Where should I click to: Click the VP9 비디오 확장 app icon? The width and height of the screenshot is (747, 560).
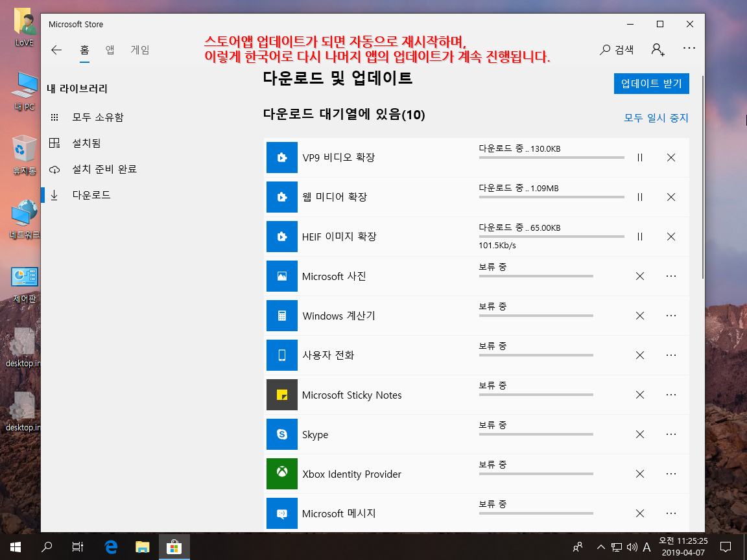(x=282, y=157)
